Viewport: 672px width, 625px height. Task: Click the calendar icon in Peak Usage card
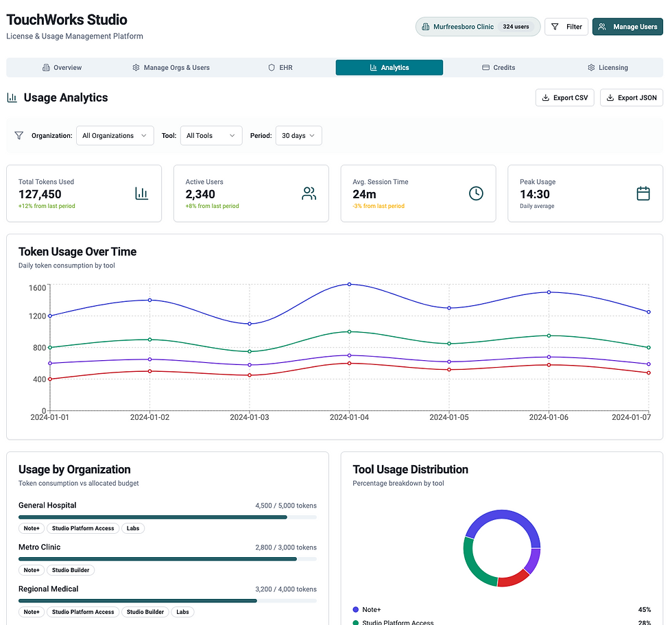coord(643,193)
